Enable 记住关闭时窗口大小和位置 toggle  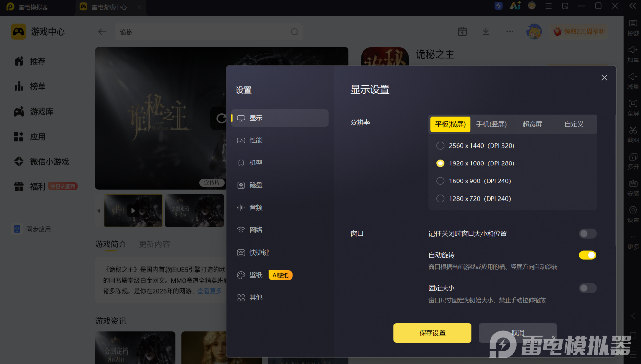click(x=588, y=234)
